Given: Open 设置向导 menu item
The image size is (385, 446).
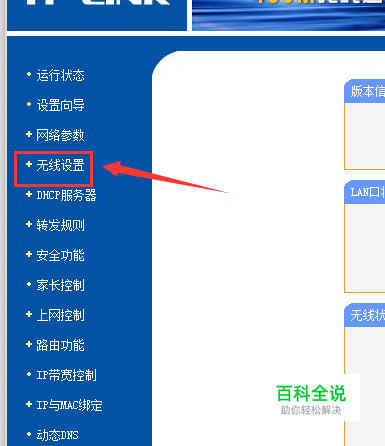Looking at the screenshot, I should tap(60, 105).
